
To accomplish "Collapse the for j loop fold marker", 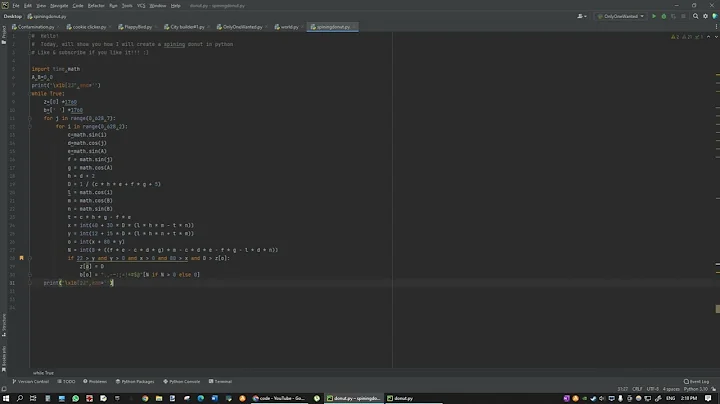I will point(30,118).
